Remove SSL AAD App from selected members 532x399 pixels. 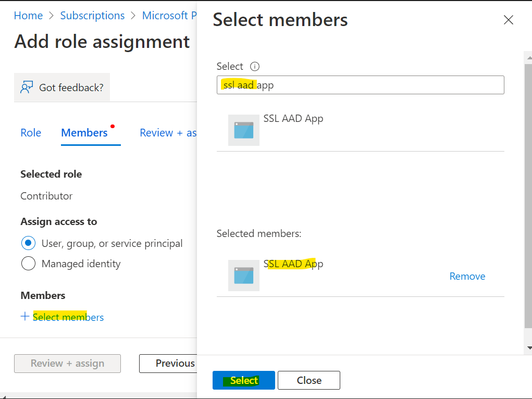pyautogui.click(x=467, y=276)
